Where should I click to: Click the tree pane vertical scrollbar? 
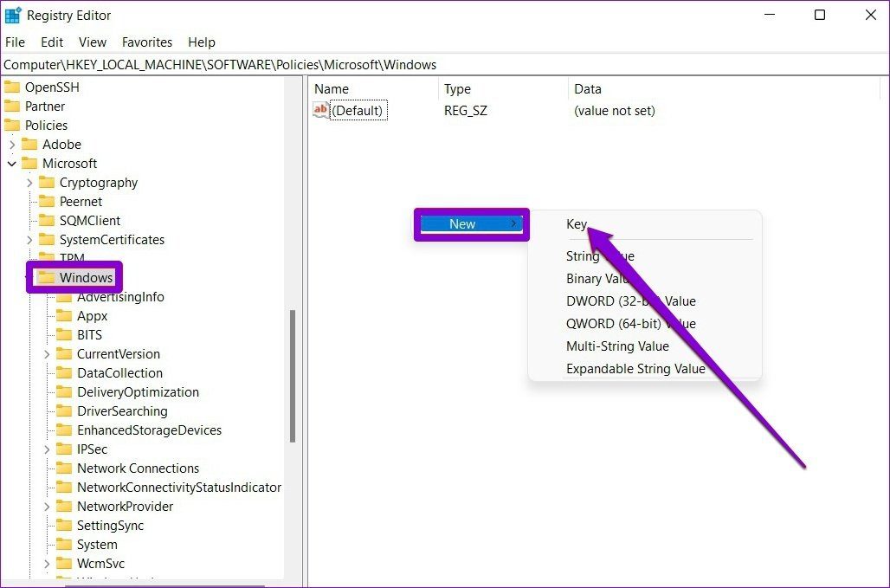click(293, 375)
